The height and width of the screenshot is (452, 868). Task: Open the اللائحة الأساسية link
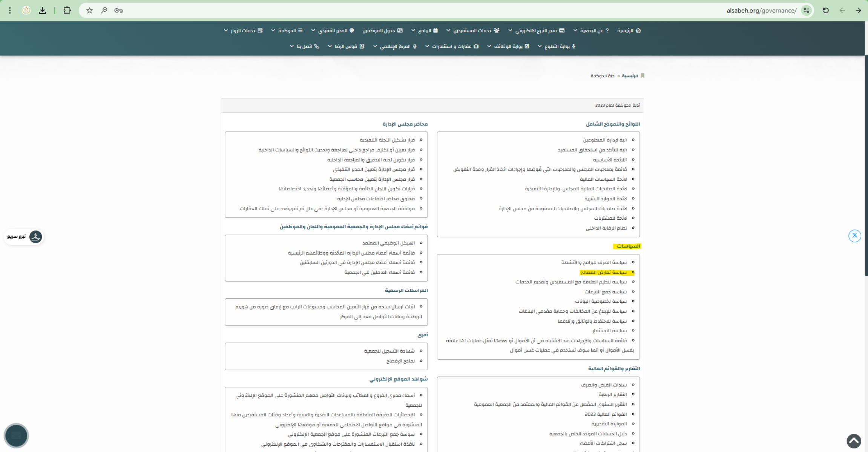click(x=610, y=160)
